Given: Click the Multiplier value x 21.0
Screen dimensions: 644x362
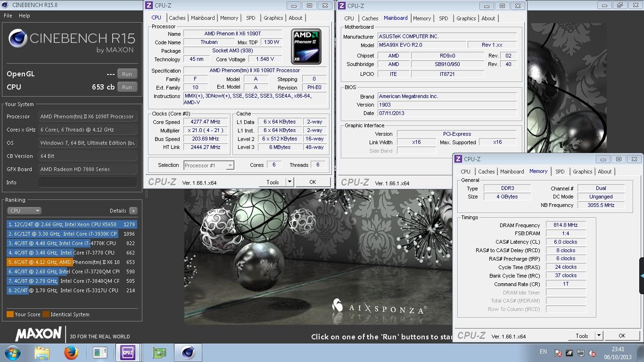Looking at the screenshot, I should 206,131.
